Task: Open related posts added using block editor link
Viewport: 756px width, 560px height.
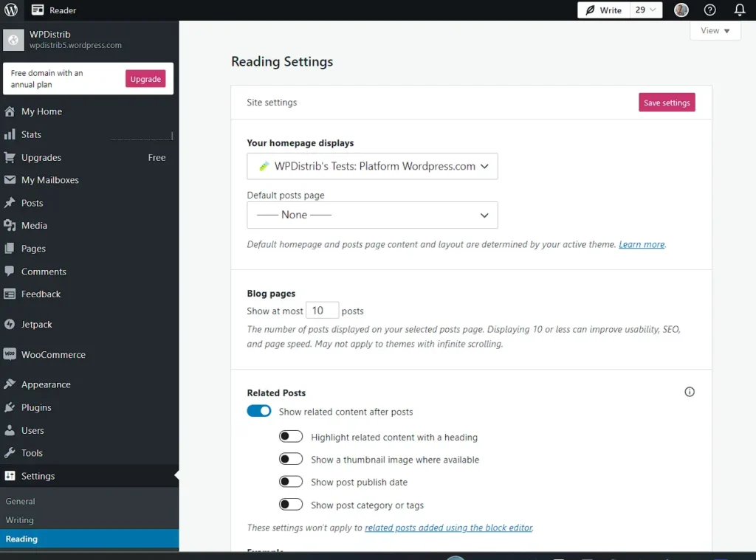Action: pos(448,528)
